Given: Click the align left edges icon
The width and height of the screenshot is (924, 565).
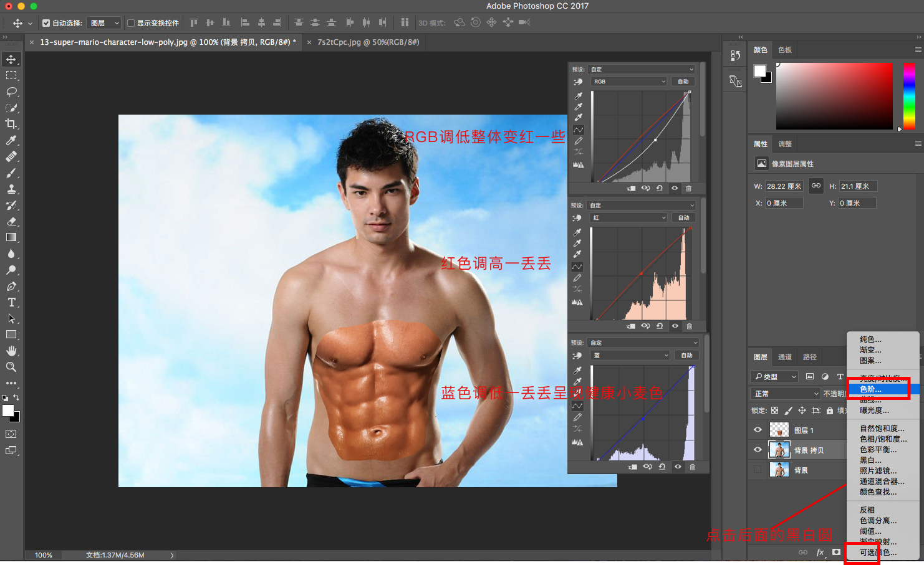Looking at the screenshot, I should pyautogui.click(x=245, y=22).
